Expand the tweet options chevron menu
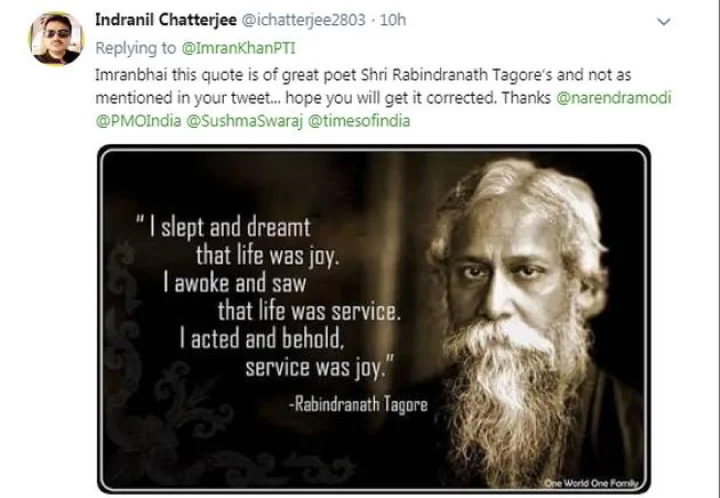Image resolution: width=720 pixels, height=498 pixels. [664, 22]
